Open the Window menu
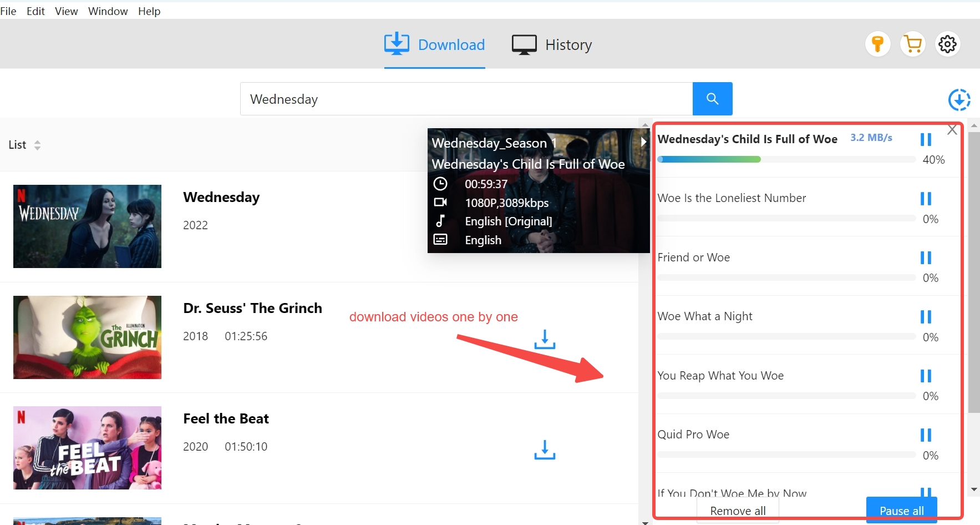The width and height of the screenshot is (980, 525). [108, 11]
